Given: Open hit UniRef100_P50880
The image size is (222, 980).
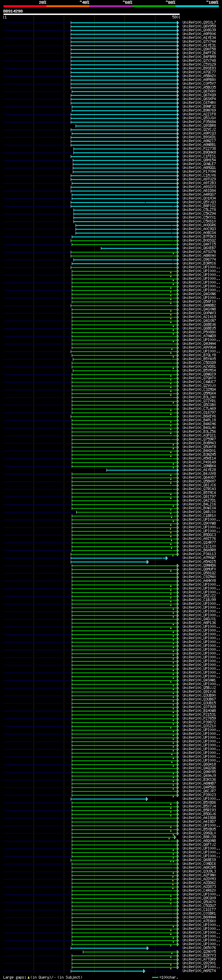Looking at the screenshot, I should [199, 332].
